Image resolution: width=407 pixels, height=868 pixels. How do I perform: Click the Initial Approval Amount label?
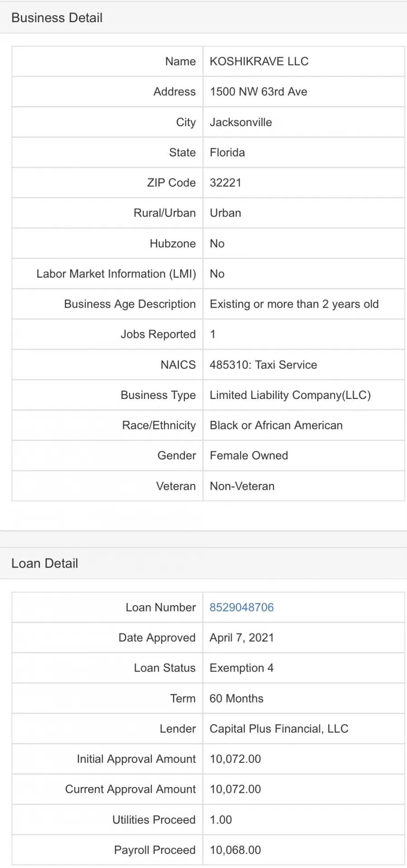pos(136,759)
